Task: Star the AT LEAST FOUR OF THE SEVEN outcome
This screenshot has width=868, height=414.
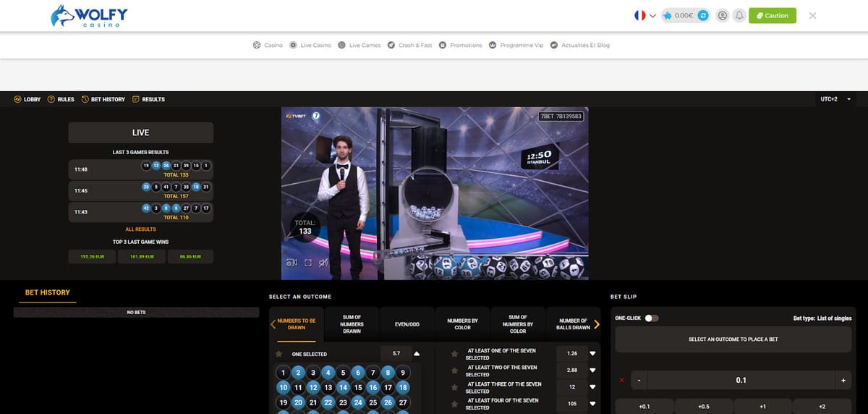Action: tap(454, 404)
